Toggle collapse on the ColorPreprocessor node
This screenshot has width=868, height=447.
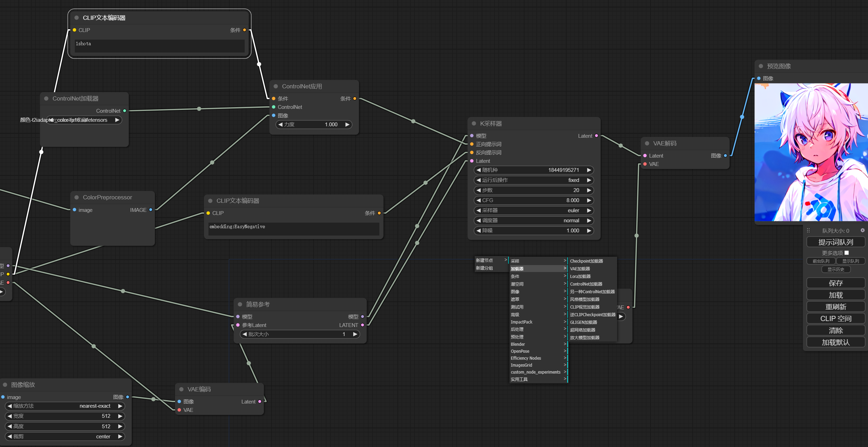coord(77,197)
